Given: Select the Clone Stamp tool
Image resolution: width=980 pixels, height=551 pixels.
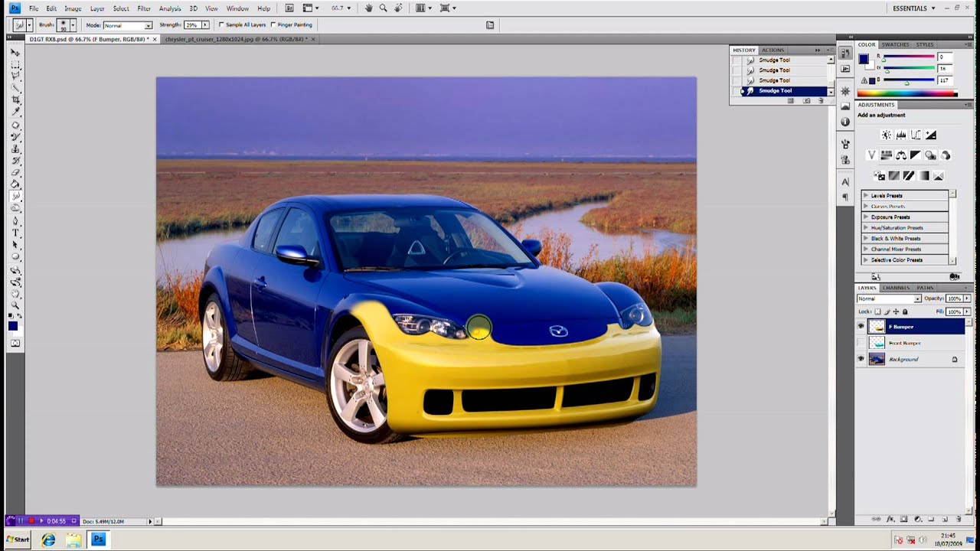Looking at the screenshot, I should 15,149.
